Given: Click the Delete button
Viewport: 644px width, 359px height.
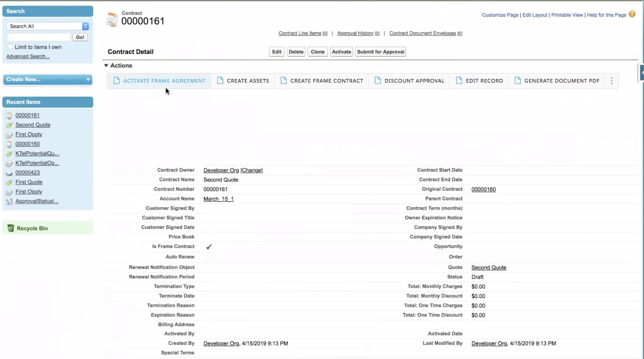Looking at the screenshot, I should pos(296,52).
